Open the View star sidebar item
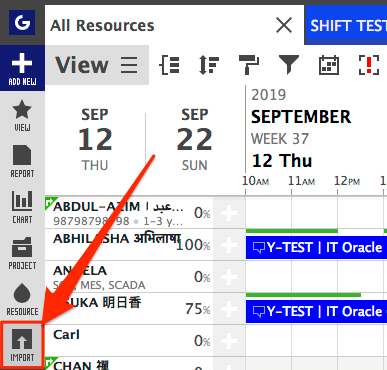The width and height of the screenshot is (387, 370). [22, 115]
